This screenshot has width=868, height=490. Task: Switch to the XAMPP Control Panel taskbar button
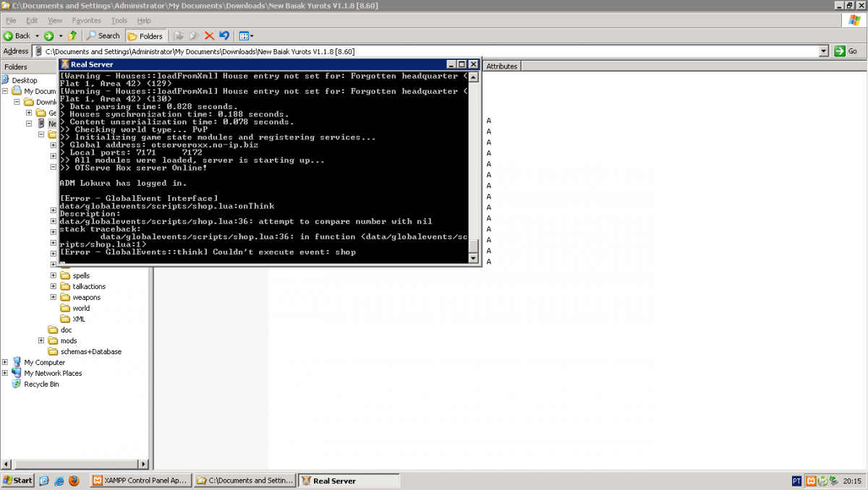click(140, 480)
